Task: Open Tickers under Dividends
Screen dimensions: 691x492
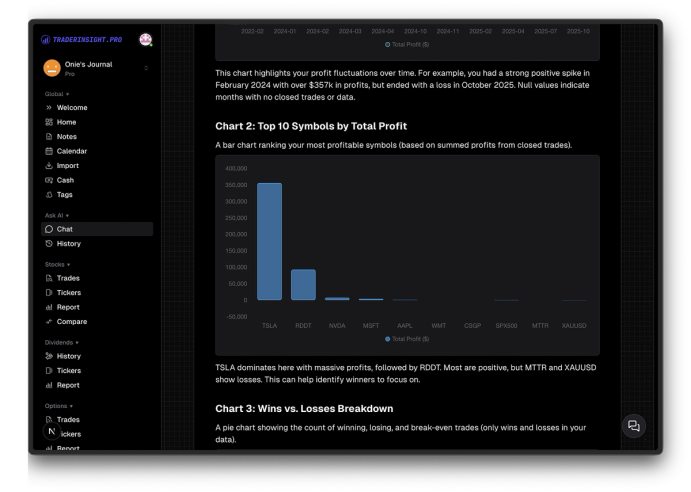Action: [x=69, y=371]
